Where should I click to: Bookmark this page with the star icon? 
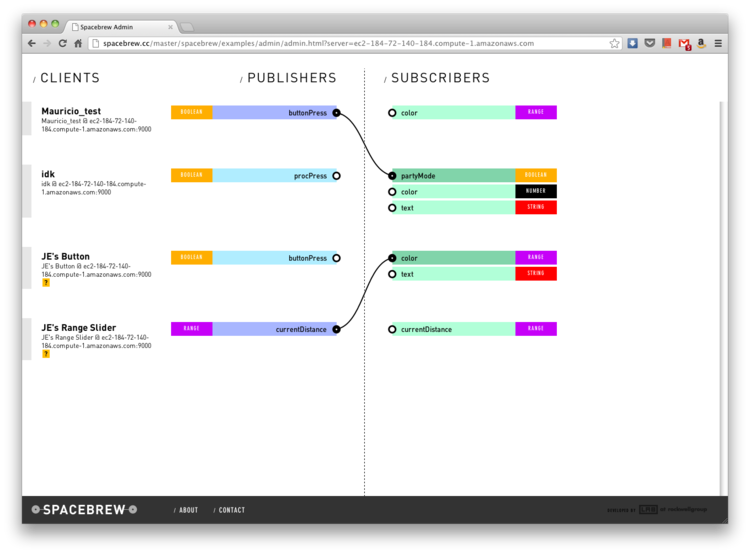click(615, 44)
